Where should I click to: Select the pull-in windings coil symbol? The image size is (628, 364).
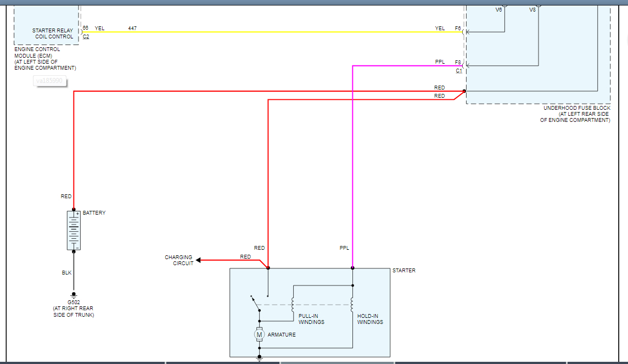(x=293, y=304)
